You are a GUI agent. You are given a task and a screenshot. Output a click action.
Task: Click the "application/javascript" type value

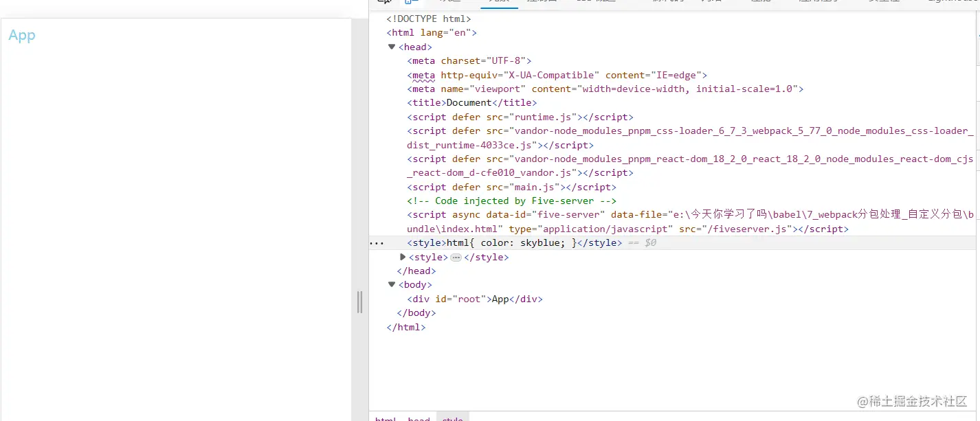(x=607, y=229)
